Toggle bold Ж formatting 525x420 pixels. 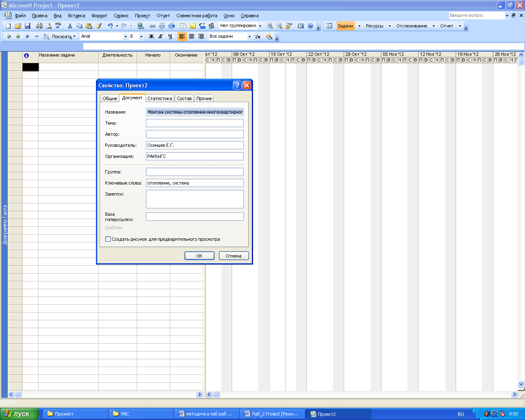(151, 37)
